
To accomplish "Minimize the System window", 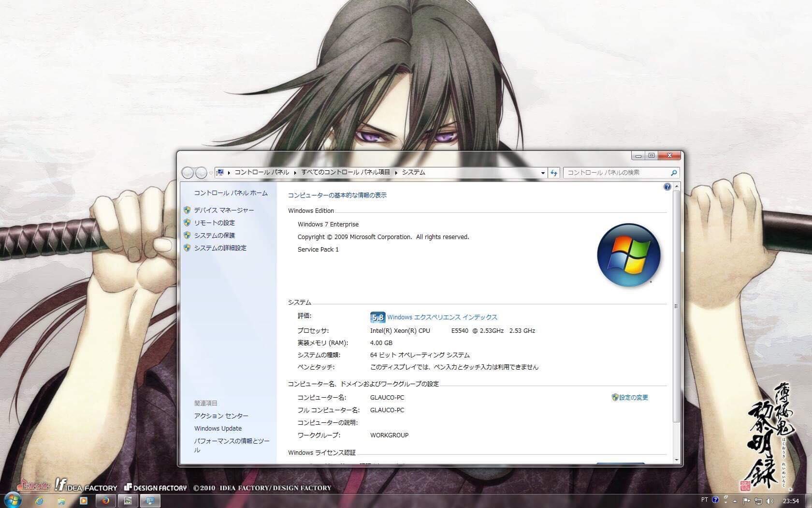I will click(x=638, y=156).
